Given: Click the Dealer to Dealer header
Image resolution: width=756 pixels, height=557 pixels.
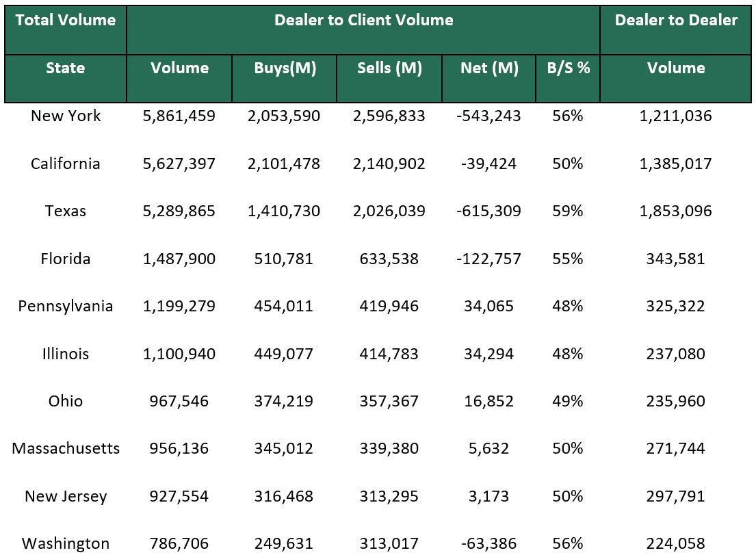Looking at the screenshot, I should pyautogui.click(x=676, y=21).
